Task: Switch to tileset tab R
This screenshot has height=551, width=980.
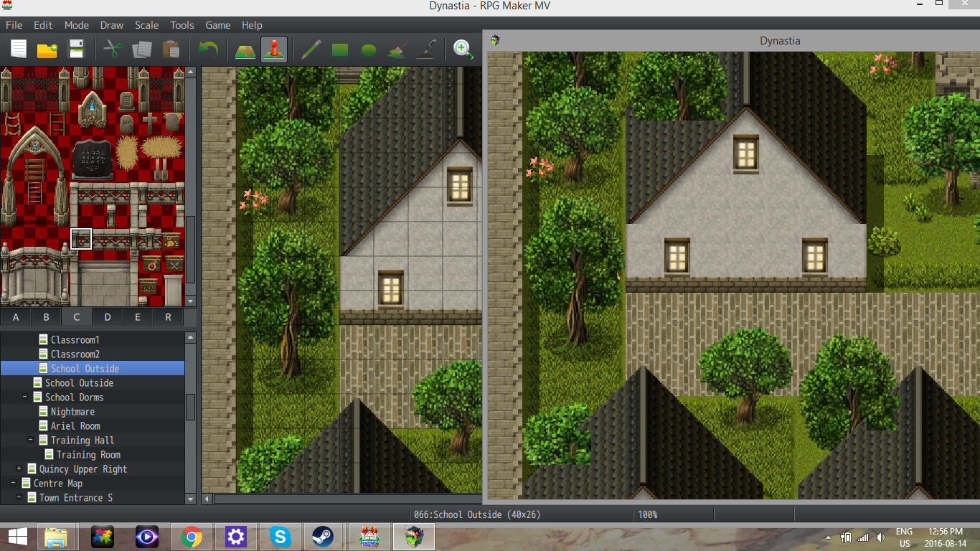Action: [169, 317]
